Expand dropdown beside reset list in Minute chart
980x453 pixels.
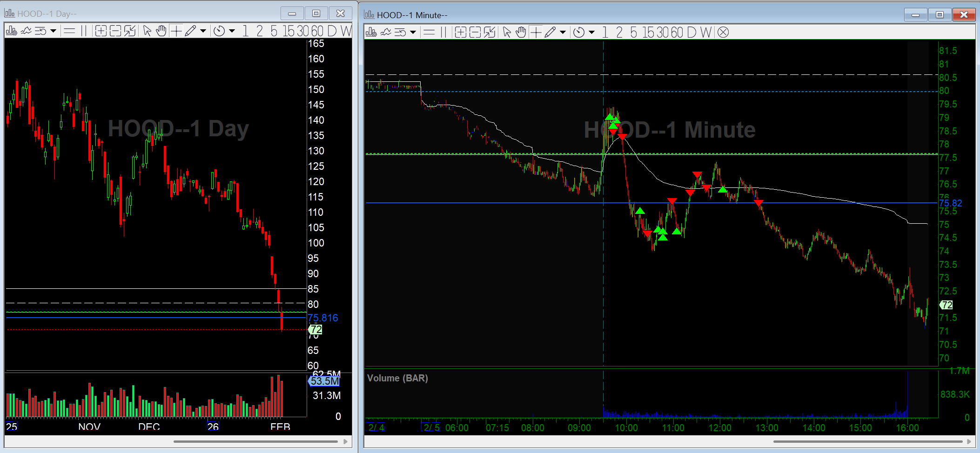click(413, 32)
